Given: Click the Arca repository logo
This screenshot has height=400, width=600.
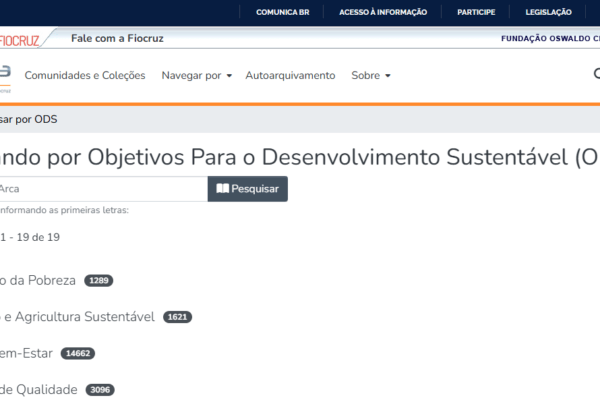Looking at the screenshot, I should tap(5, 75).
